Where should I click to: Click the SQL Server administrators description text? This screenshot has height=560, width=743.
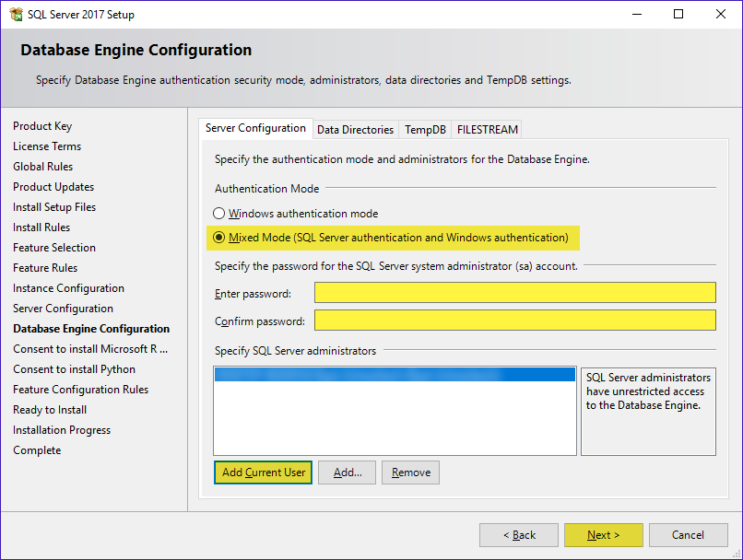point(648,391)
